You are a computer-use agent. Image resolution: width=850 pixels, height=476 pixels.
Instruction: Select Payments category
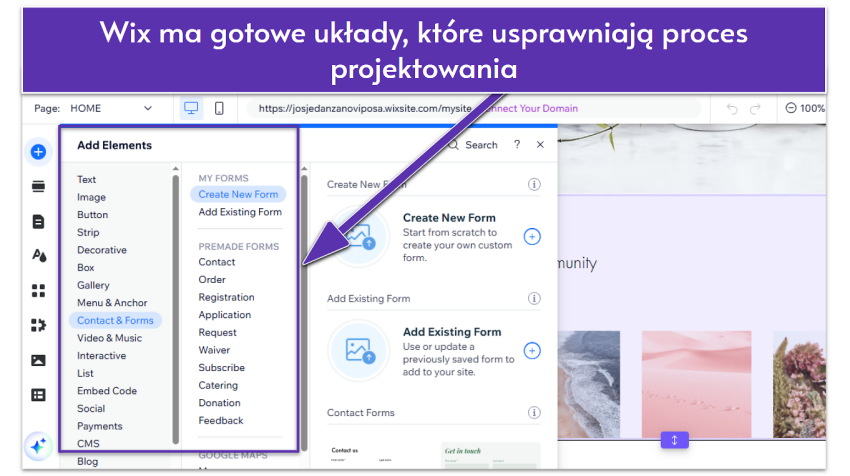99,426
